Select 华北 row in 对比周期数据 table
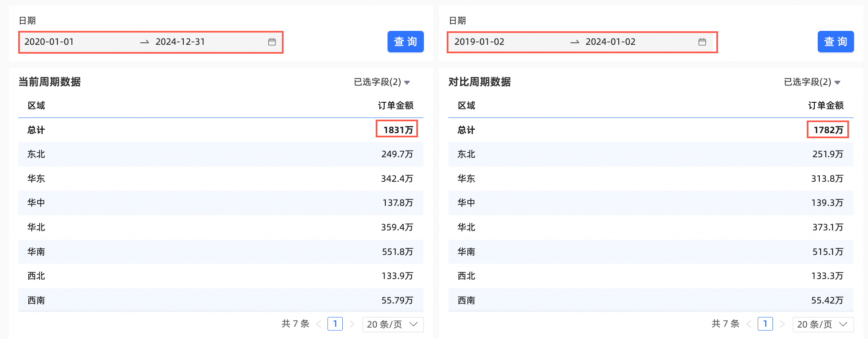868x339 pixels. point(651,227)
